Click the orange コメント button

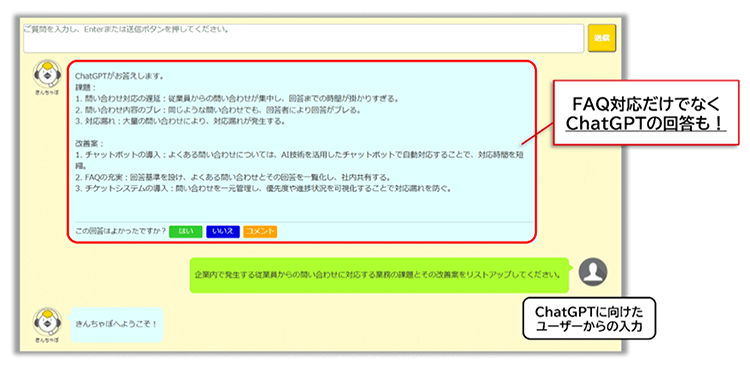(260, 231)
